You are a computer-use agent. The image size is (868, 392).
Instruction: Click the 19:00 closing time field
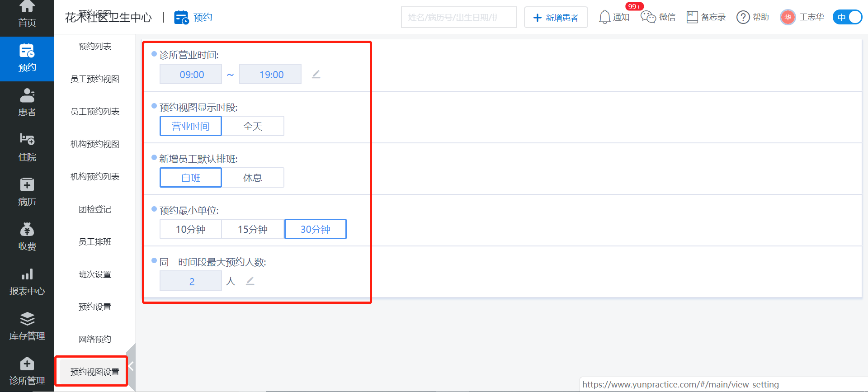(x=270, y=74)
